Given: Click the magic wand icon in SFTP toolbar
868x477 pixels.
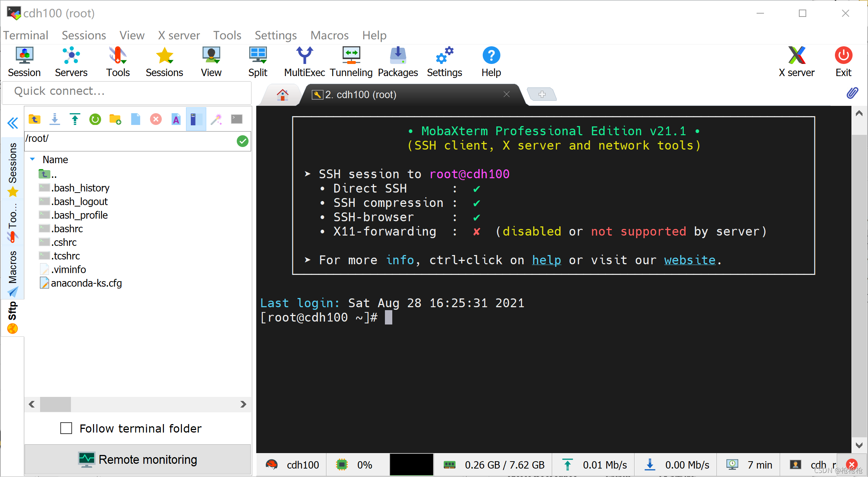Looking at the screenshot, I should click(x=217, y=119).
